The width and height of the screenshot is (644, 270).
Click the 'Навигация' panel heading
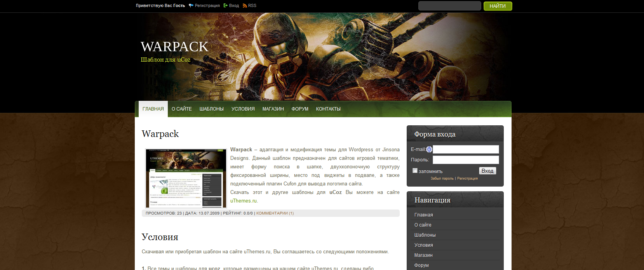coord(432,200)
